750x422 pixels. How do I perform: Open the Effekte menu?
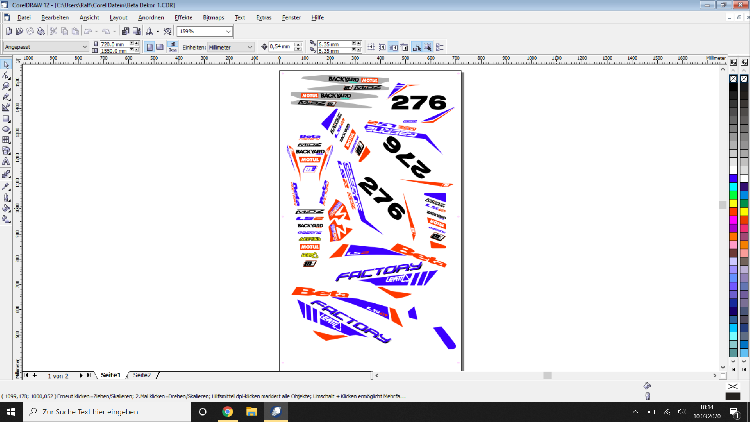tap(183, 18)
